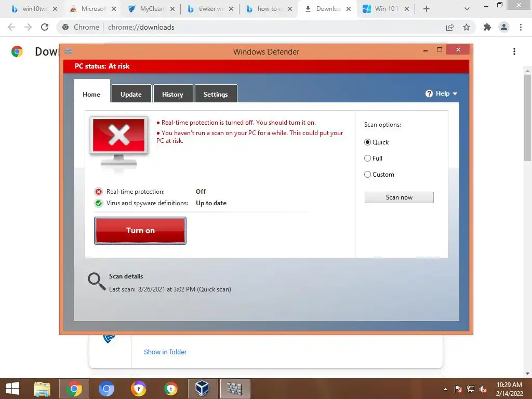Click the Real-time protection red status icon
Viewport: 532px width, 399px height.
click(x=98, y=192)
